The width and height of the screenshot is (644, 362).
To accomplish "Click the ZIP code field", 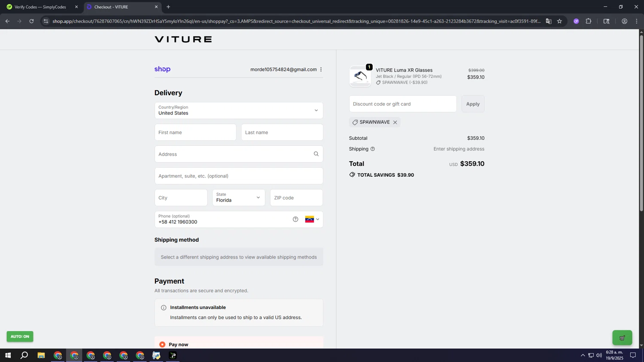I will pyautogui.click(x=296, y=198).
